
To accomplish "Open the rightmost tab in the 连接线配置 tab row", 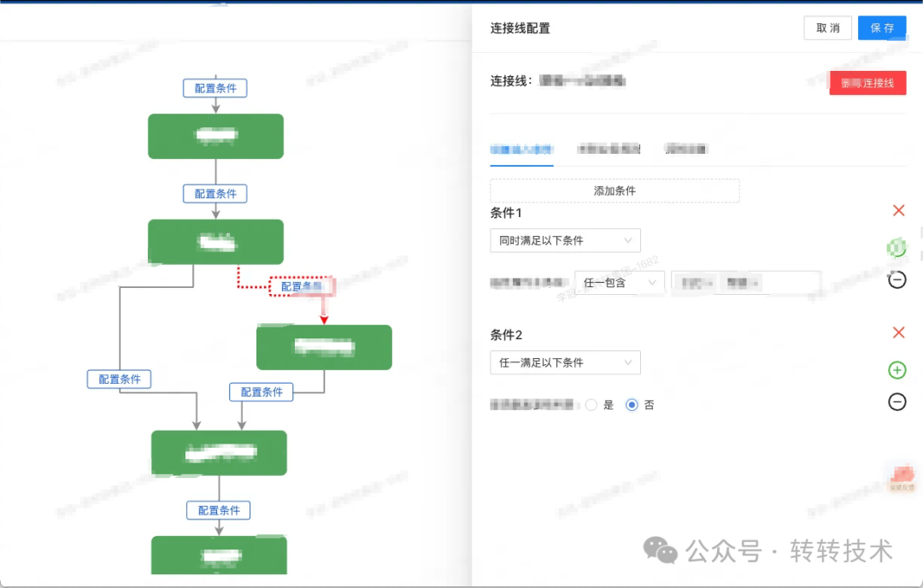I will [685, 149].
